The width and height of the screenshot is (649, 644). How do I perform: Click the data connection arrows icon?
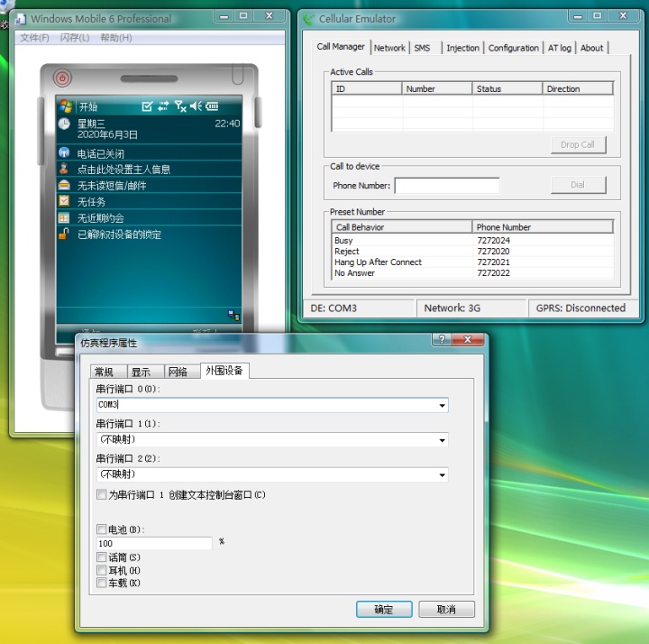pyautogui.click(x=163, y=106)
